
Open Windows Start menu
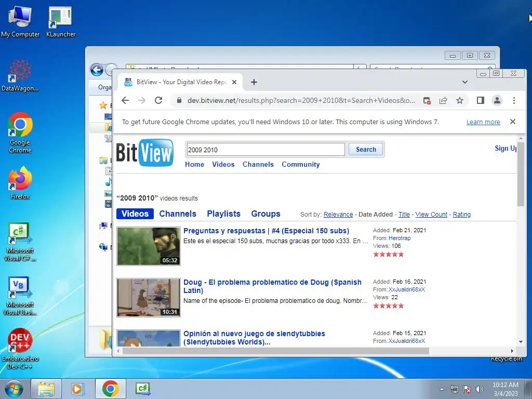point(14,389)
